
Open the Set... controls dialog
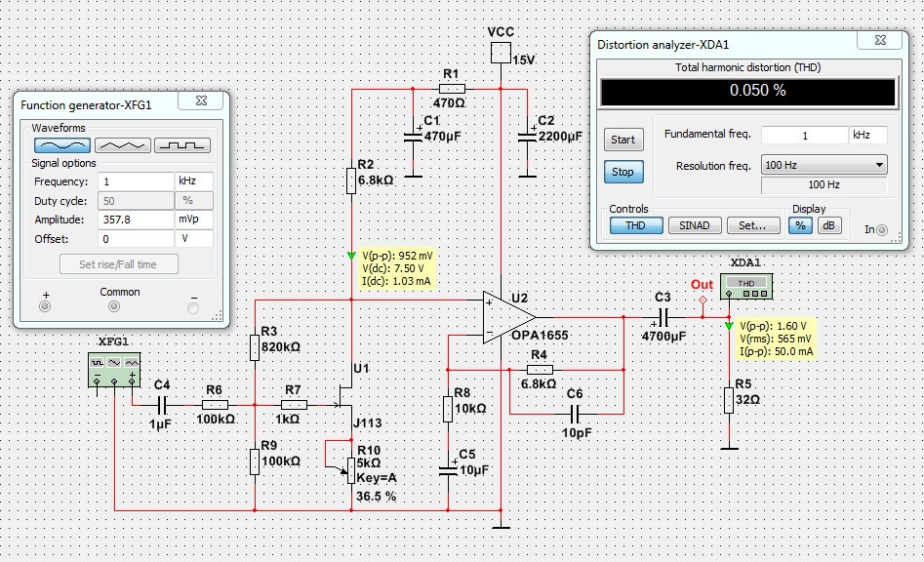tap(752, 225)
